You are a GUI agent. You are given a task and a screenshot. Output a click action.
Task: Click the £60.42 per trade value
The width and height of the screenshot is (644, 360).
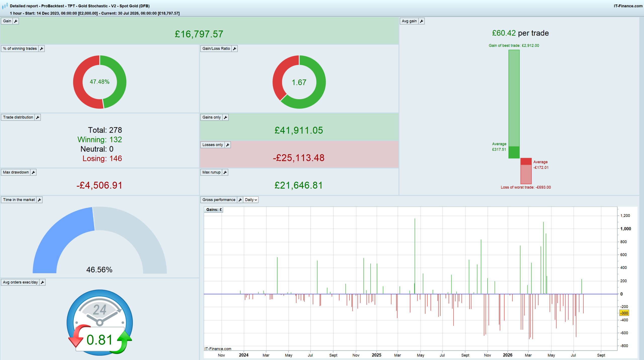point(520,33)
